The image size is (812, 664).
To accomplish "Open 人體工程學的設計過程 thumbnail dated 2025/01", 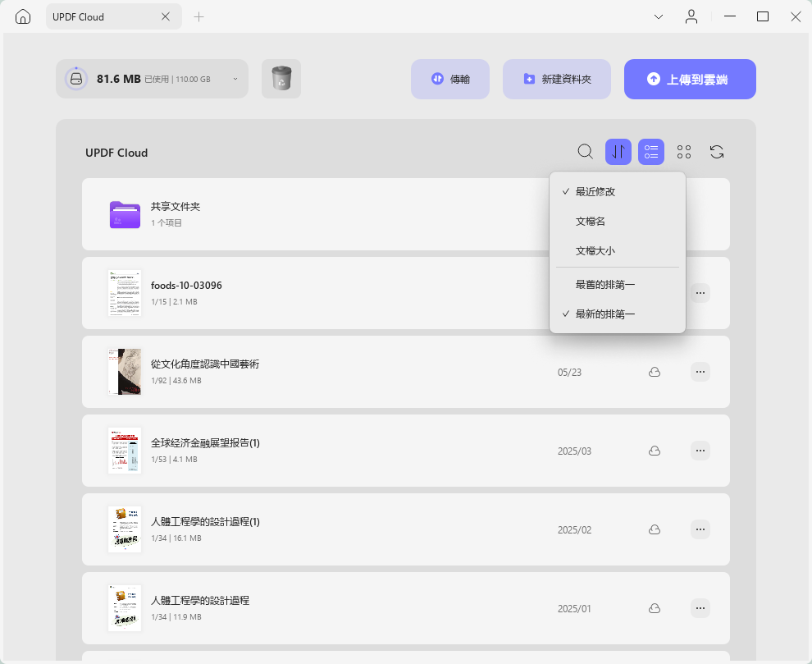I will (x=125, y=608).
